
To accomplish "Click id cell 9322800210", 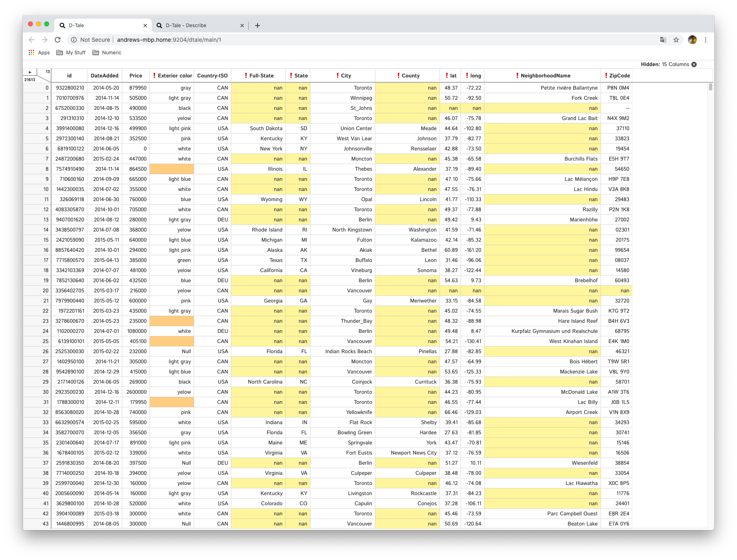I will 69,88.
